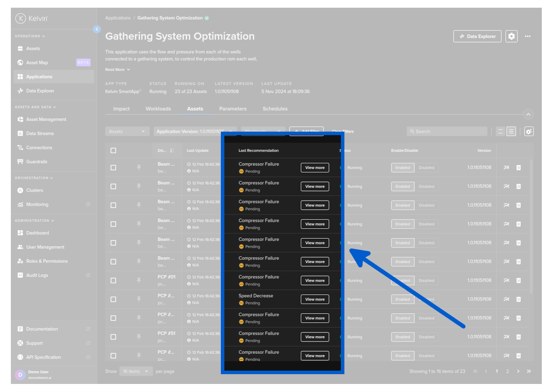Open the Workloads tab
Image resolution: width=553 pixels, height=392 pixels.
coord(158,109)
